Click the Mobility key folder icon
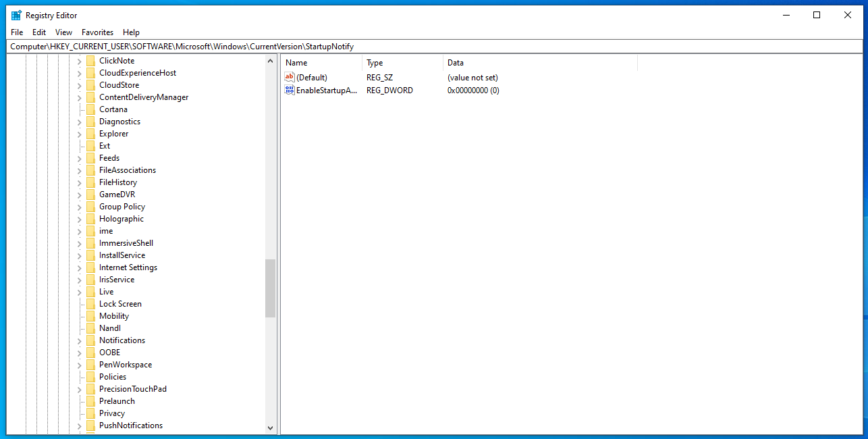Image resolution: width=868 pixels, height=439 pixels. coord(90,316)
